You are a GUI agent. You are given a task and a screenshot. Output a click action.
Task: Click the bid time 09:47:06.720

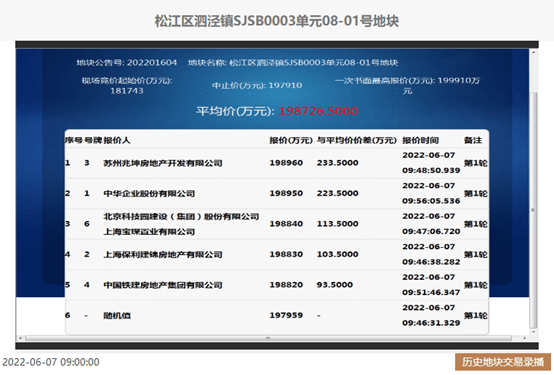pyautogui.click(x=431, y=231)
